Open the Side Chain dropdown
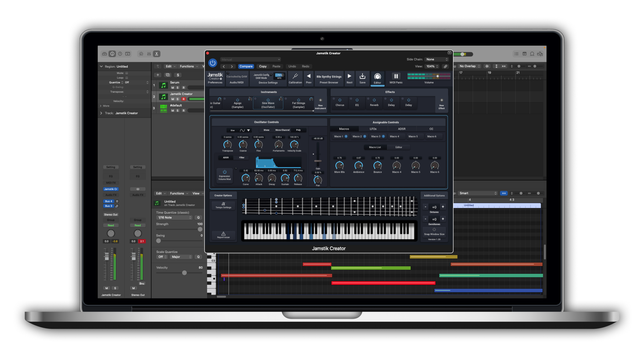This screenshot has height=358, width=644. tap(436, 59)
